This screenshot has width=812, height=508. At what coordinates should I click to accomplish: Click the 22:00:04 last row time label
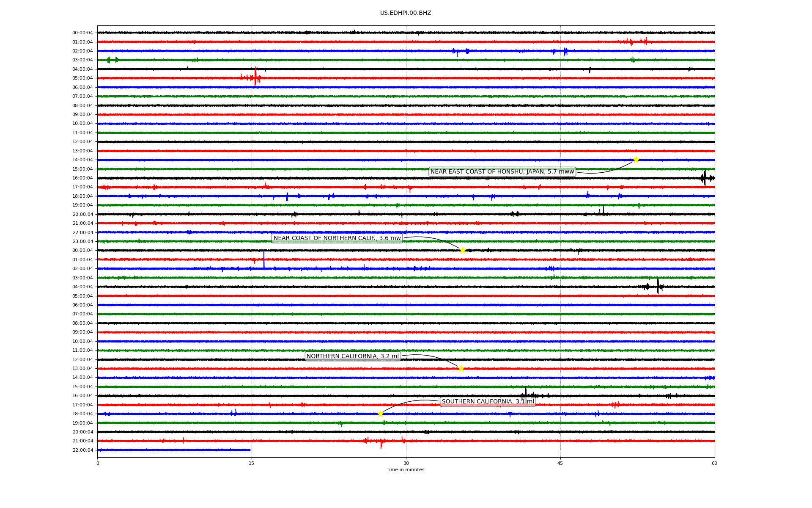coord(82,450)
